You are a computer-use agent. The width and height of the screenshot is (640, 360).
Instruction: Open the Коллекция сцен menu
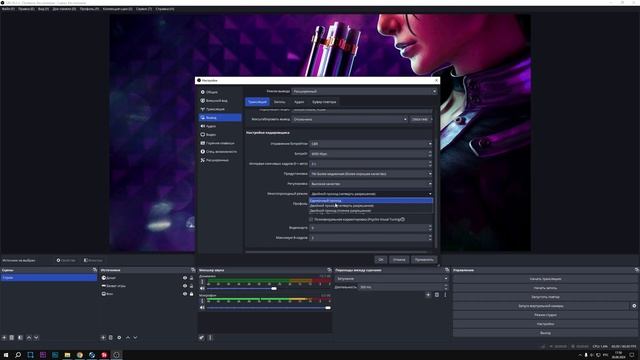pyautogui.click(x=118, y=9)
